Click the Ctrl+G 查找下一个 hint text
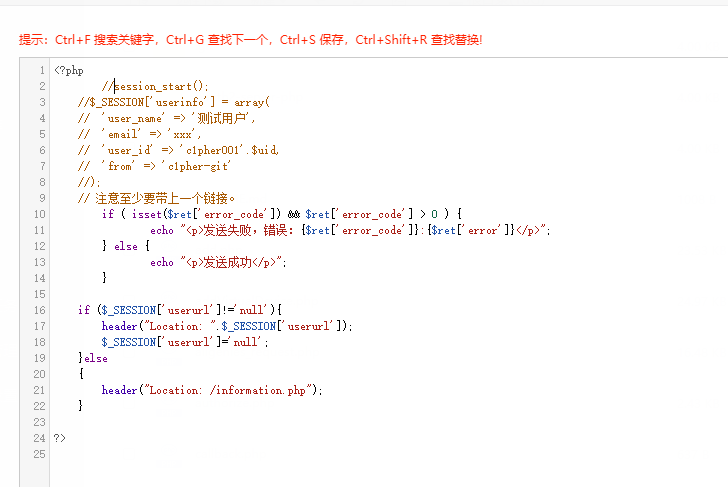The height and width of the screenshot is (487, 728). [217, 40]
